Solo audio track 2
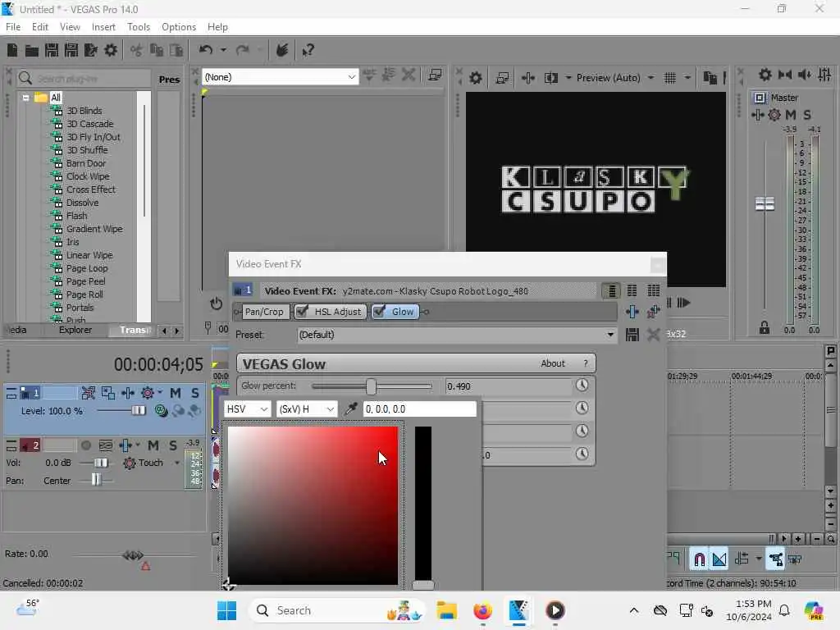 click(x=173, y=445)
